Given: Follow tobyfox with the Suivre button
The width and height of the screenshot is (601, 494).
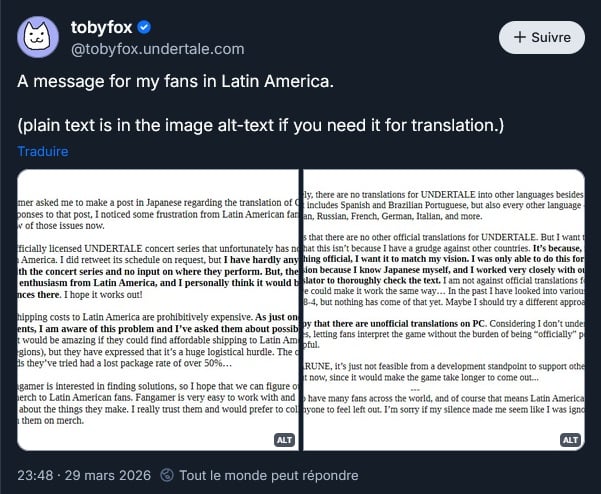Looking at the screenshot, I should click(x=541, y=37).
